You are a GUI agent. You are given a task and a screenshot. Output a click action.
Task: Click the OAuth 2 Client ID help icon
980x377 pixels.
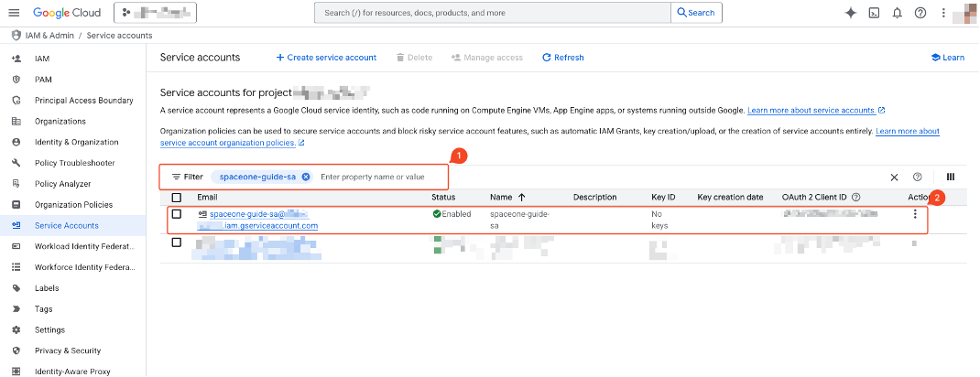coord(856,198)
